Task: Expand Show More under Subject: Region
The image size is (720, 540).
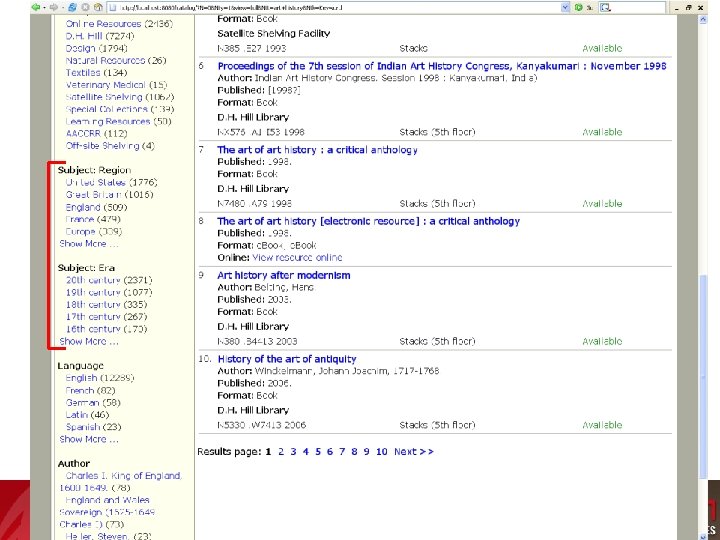Action: tap(89, 244)
